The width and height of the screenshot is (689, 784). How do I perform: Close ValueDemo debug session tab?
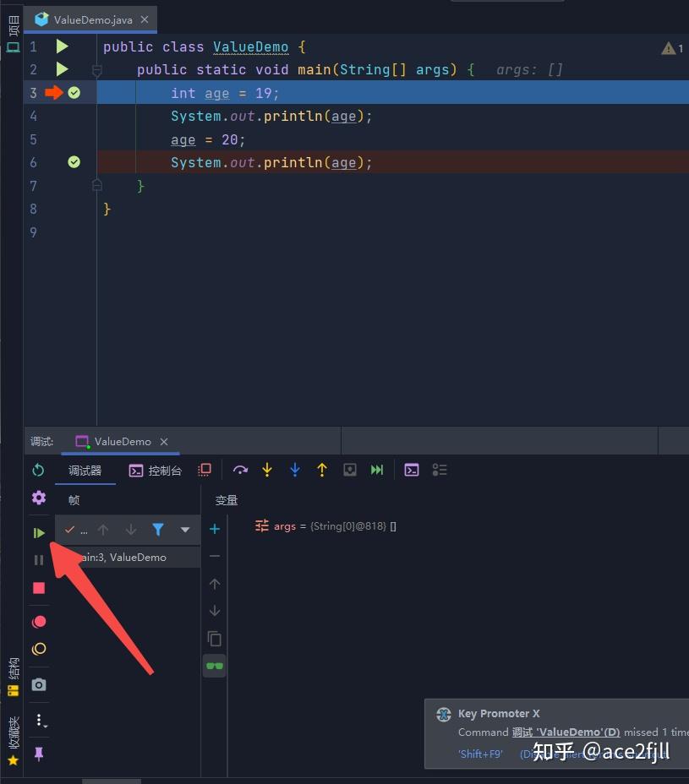pyautogui.click(x=164, y=442)
